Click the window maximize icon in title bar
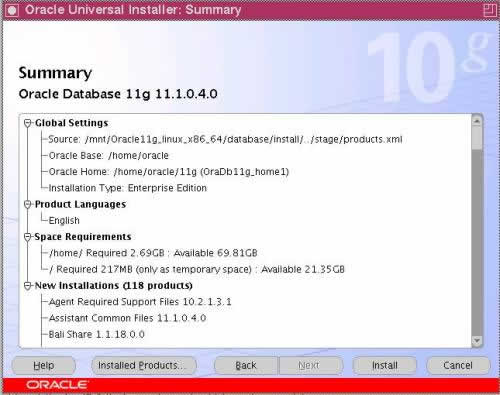This screenshot has height=395, width=500. pos(489,10)
